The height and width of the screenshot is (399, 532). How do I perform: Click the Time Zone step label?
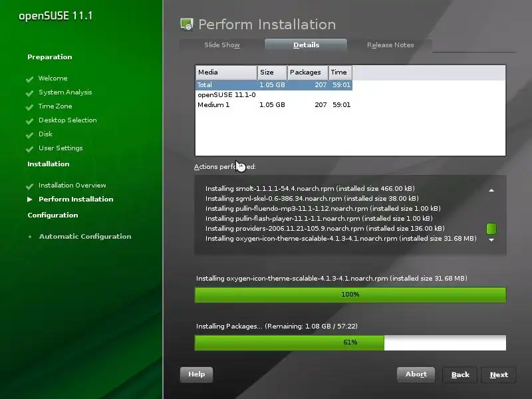pyautogui.click(x=55, y=106)
